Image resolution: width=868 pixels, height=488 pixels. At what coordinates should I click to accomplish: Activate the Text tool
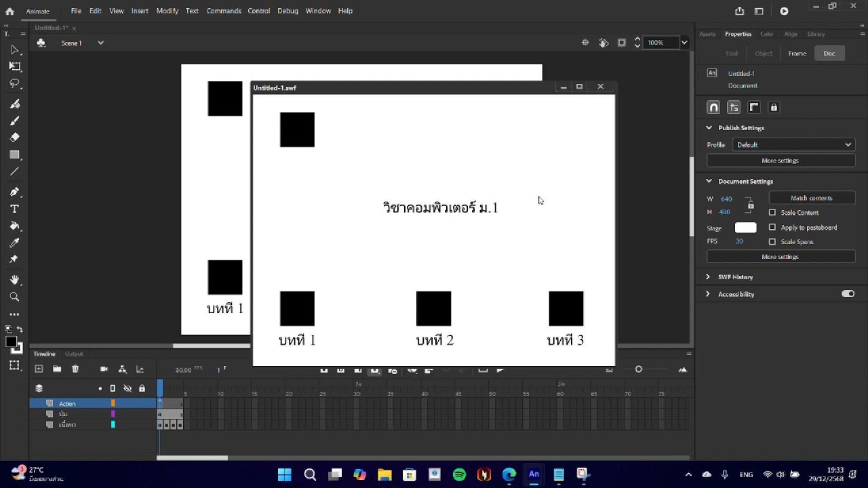pos(14,209)
